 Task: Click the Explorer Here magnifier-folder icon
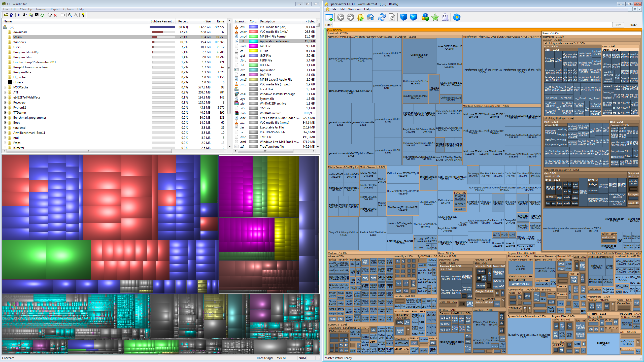tap(31, 15)
